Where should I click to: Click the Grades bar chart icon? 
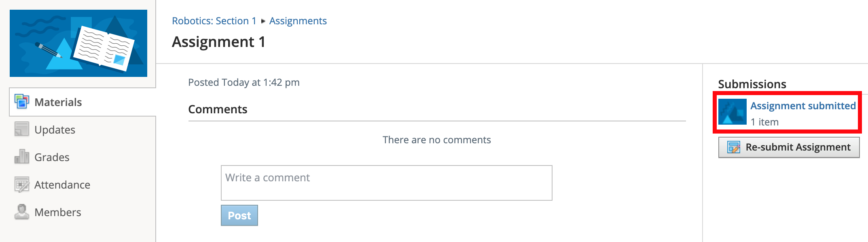(x=22, y=157)
